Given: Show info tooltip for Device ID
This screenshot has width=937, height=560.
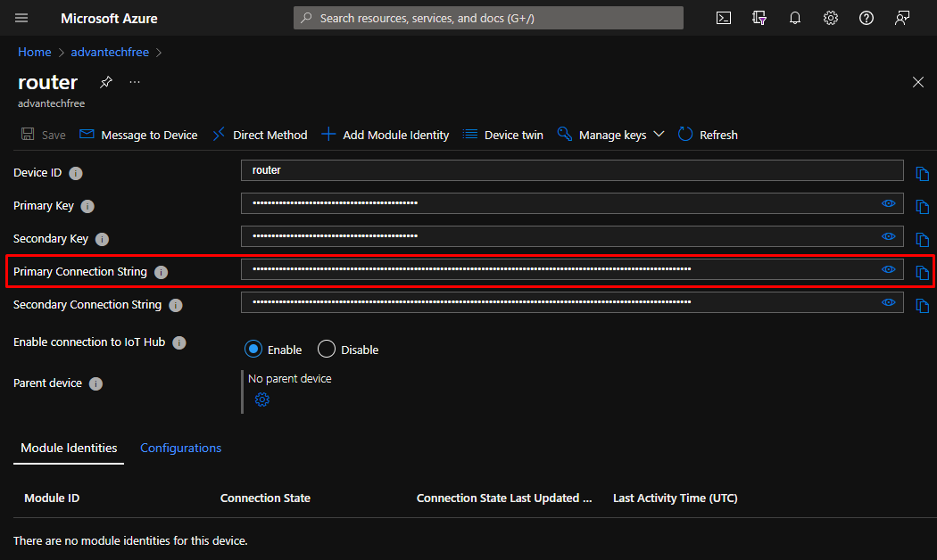Looking at the screenshot, I should (x=75, y=173).
